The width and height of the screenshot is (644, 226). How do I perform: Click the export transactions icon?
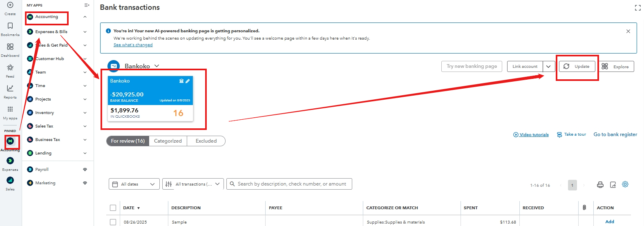[x=613, y=185]
